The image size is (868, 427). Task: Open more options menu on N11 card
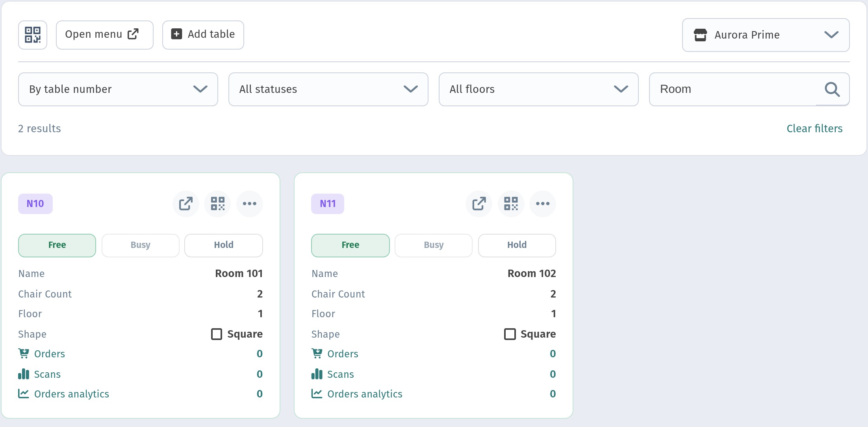point(543,204)
